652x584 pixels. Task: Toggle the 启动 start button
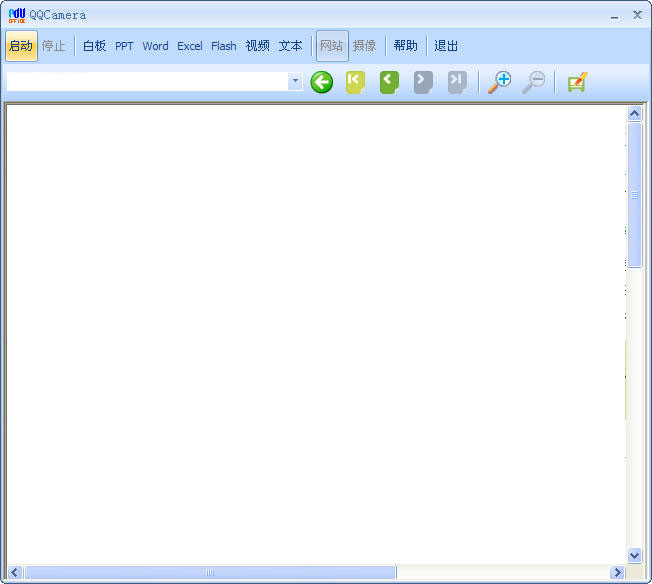coord(21,46)
